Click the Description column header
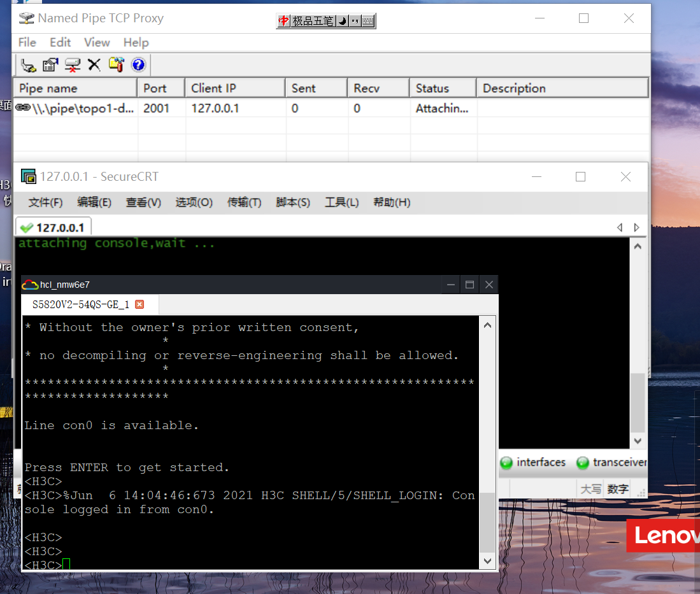The height and width of the screenshot is (594, 700). (562, 88)
